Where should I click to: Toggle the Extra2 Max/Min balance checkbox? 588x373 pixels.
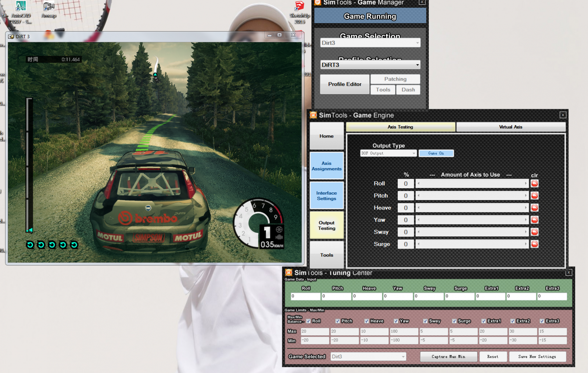coord(513,321)
